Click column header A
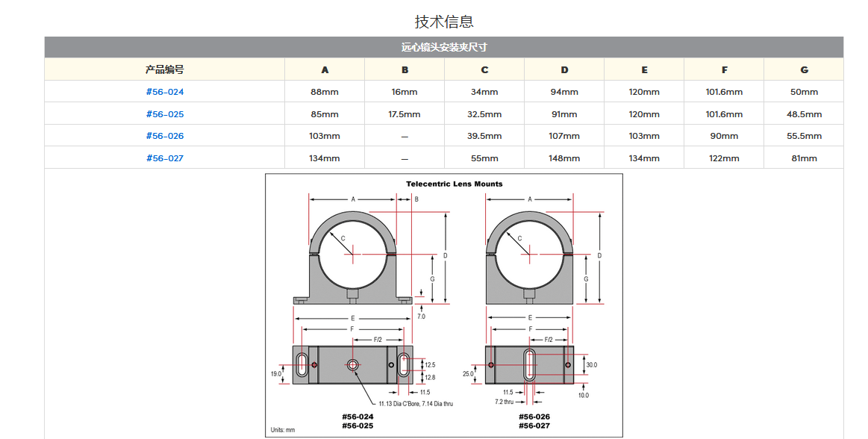Image resolution: width=868 pixels, height=439 pixels. [325, 69]
